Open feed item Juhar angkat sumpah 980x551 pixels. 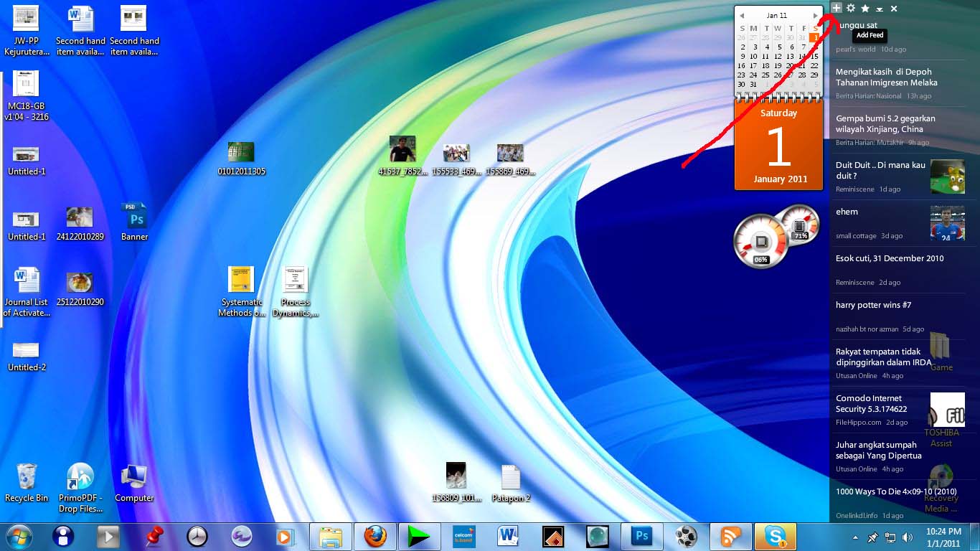[x=900, y=458]
